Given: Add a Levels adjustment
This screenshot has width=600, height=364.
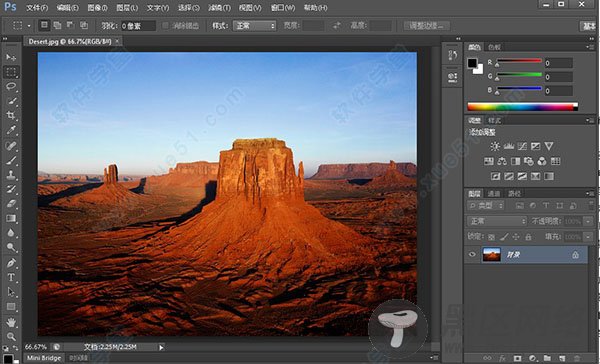Looking at the screenshot, I should click(x=509, y=146).
